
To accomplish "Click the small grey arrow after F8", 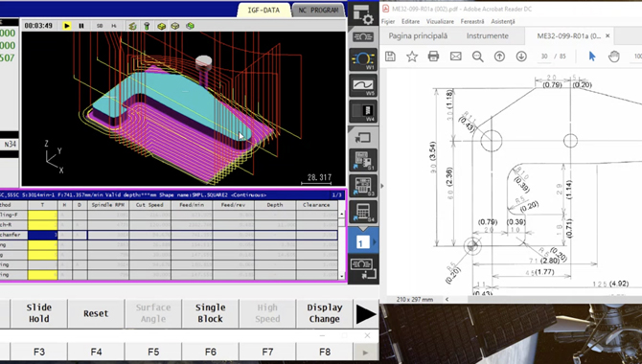I will coord(365,353).
